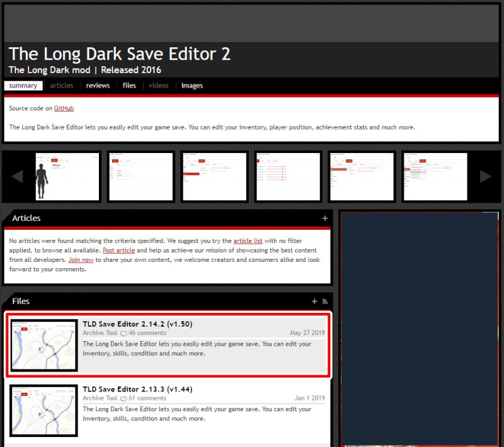504x447 pixels.
Task: Click 'Archive Tool' under TLD Save Editor 2.13.3
Action: pos(100,398)
